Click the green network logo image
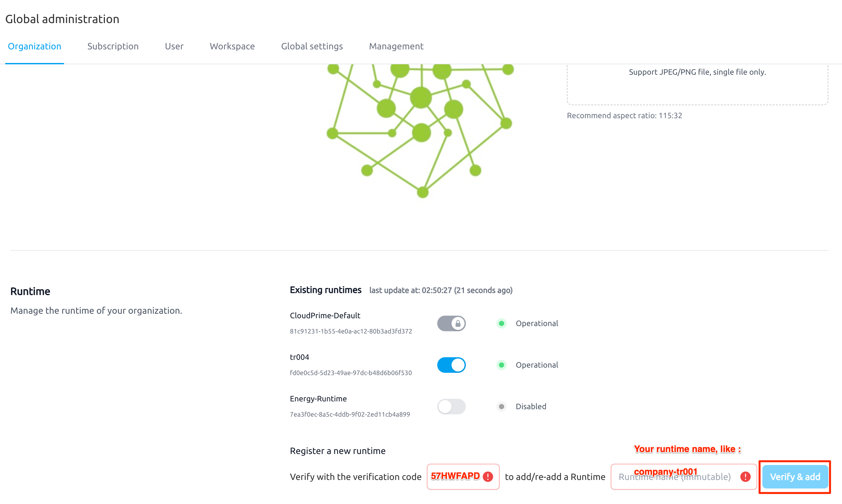 tap(420, 131)
